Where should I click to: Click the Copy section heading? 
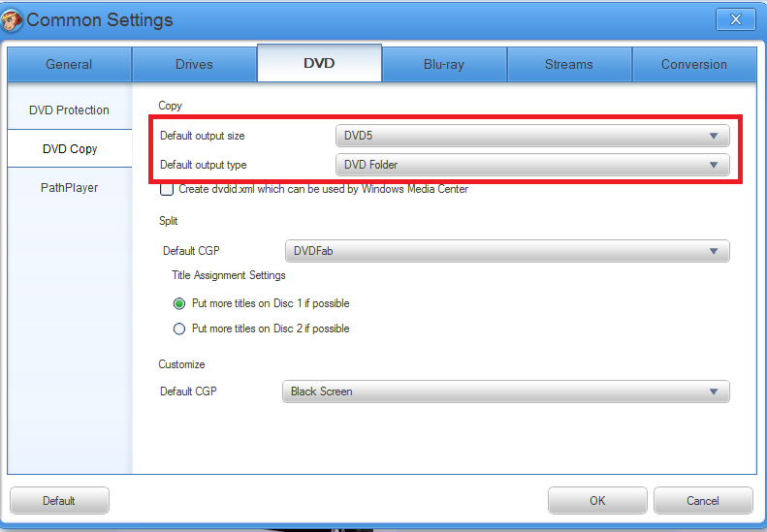[x=170, y=106]
